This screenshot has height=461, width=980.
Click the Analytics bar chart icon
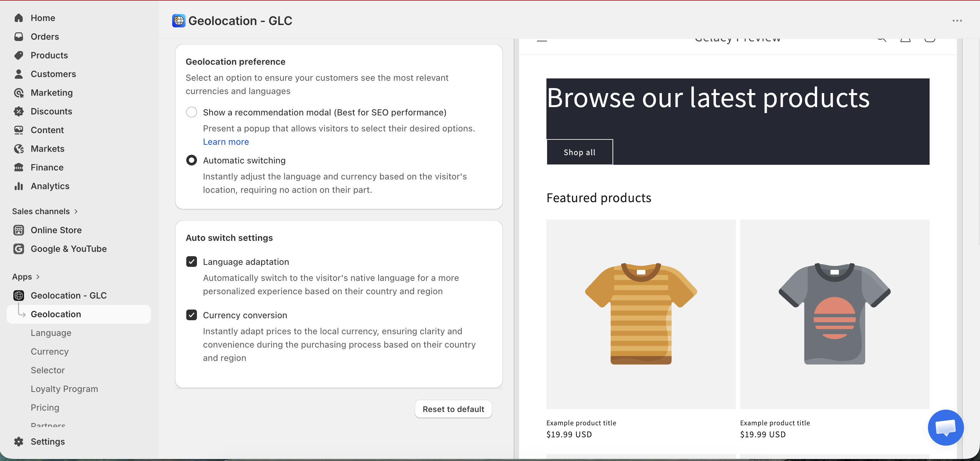(19, 186)
